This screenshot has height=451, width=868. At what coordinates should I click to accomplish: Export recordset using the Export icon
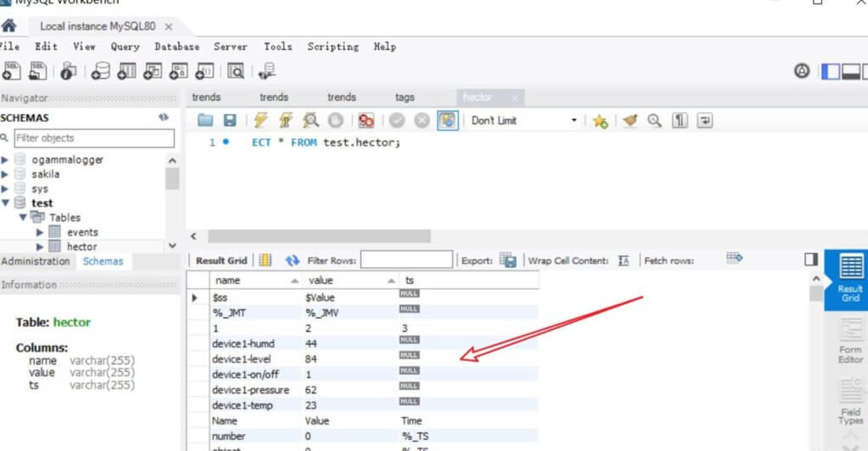(x=508, y=260)
